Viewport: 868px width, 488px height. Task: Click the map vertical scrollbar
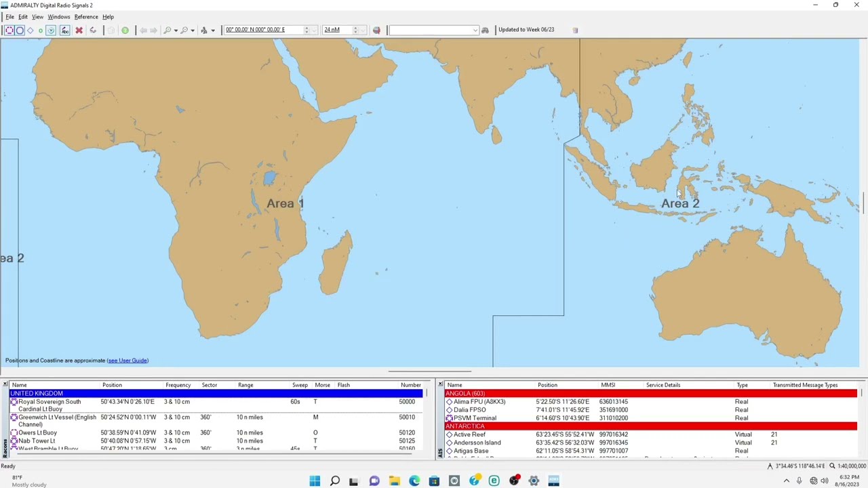click(x=863, y=203)
